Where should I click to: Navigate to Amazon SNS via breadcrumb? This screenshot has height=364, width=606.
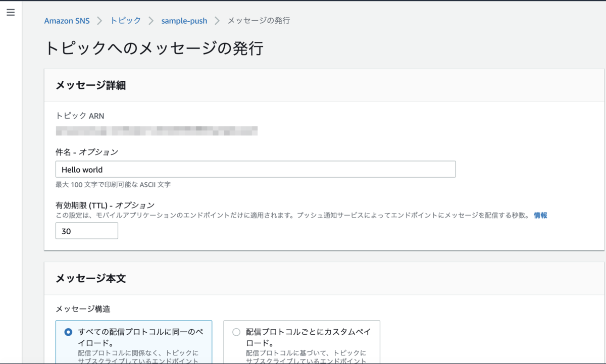[x=67, y=21]
